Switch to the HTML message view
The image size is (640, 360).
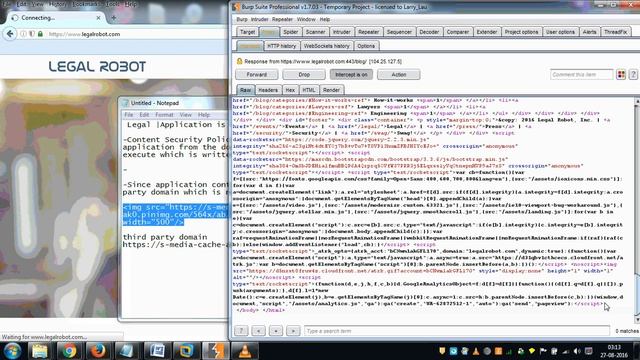pos(309,90)
